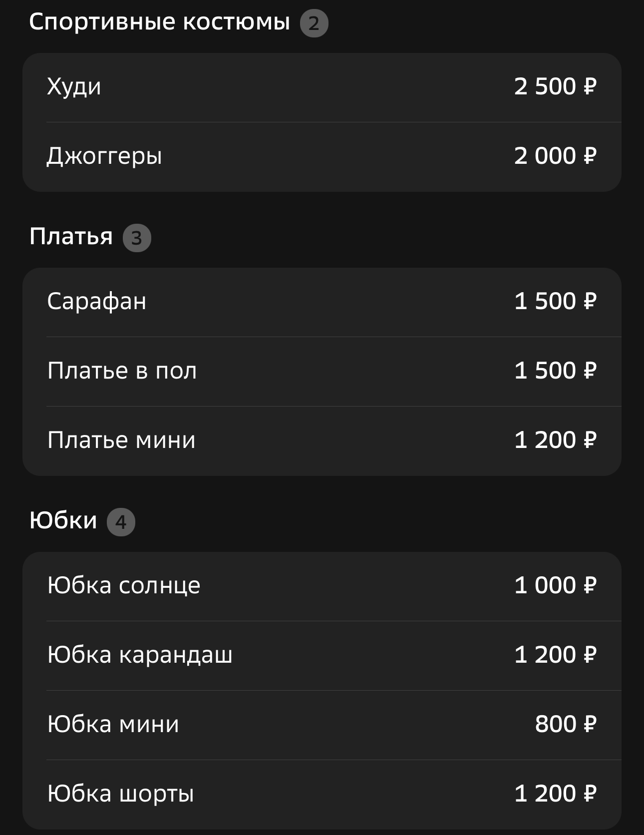Image resolution: width=644 pixels, height=835 pixels.
Task: Click the 2 500 ₽ price for Худи
Action: [556, 87]
